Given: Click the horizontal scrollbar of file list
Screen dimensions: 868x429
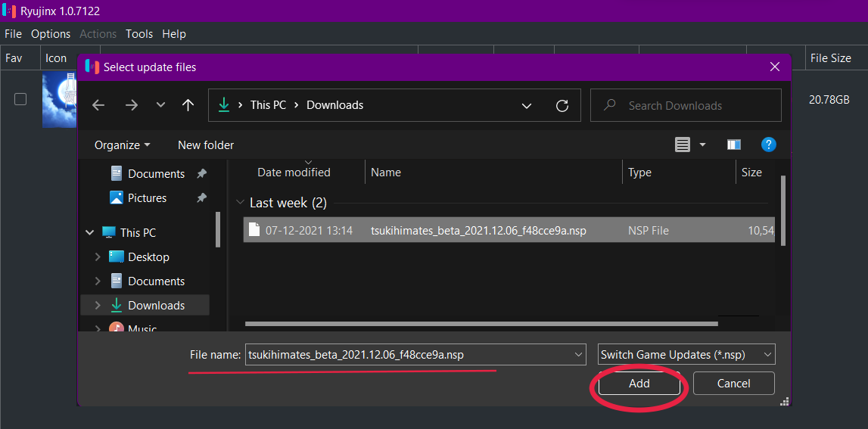Looking at the screenshot, I should (x=481, y=324).
